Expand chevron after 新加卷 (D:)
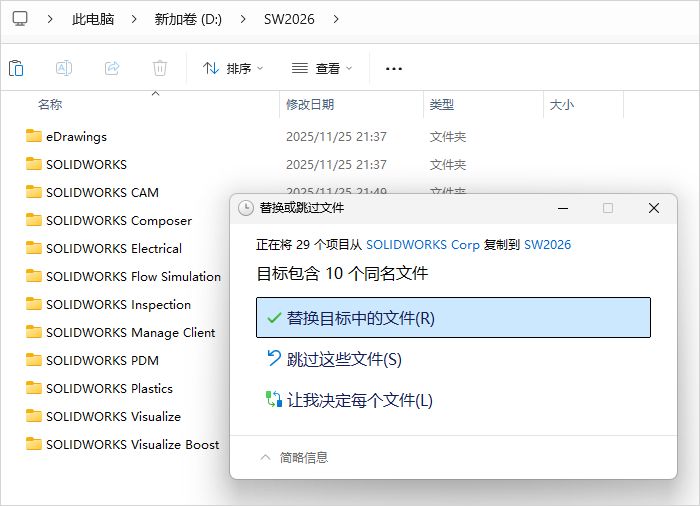This screenshot has width=700, height=506. click(243, 19)
